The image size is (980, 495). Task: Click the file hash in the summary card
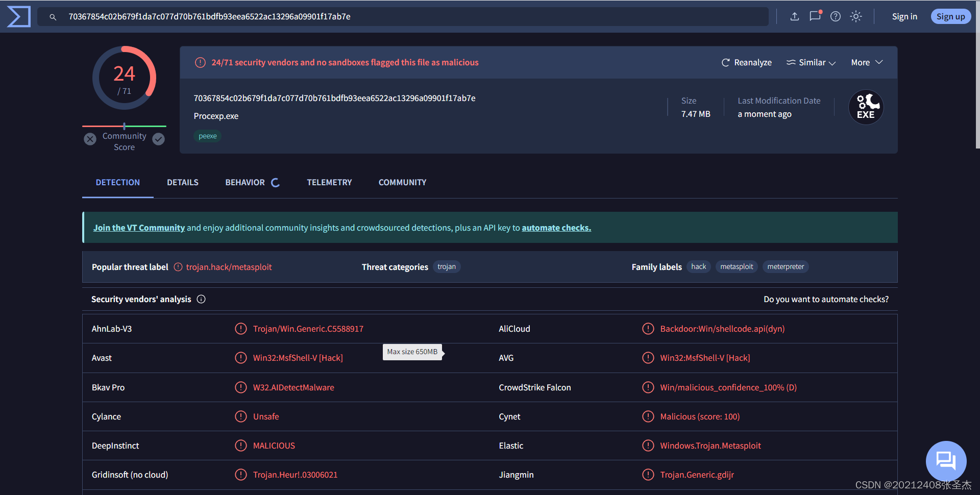pos(334,98)
